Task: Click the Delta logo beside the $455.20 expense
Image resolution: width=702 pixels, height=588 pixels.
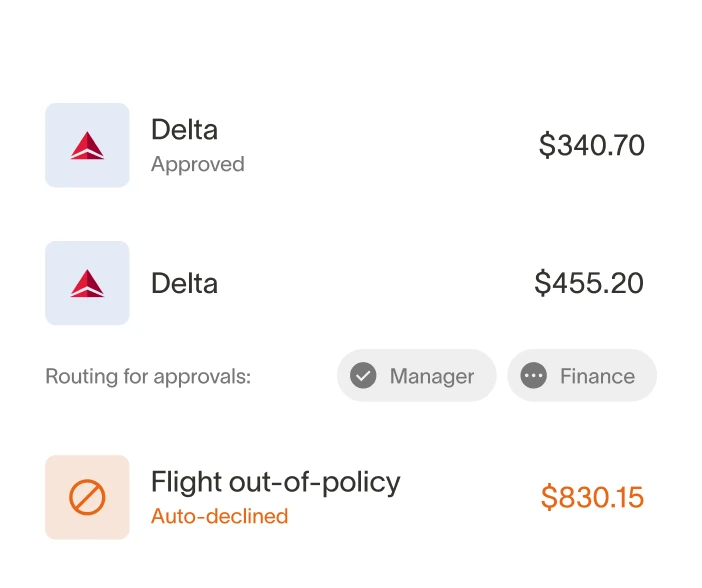Action: [87, 283]
